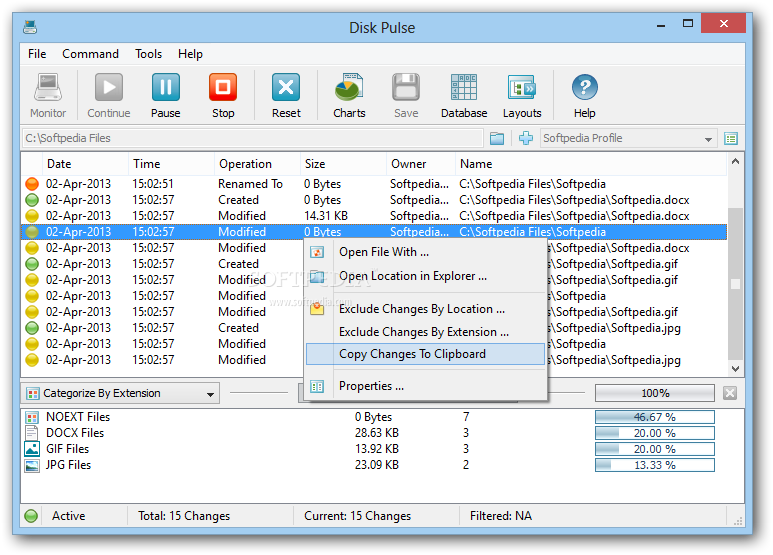This screenshot has height=555, width=773.
Task: Choose Properties ... from context menu
Action: coord(426,386)
